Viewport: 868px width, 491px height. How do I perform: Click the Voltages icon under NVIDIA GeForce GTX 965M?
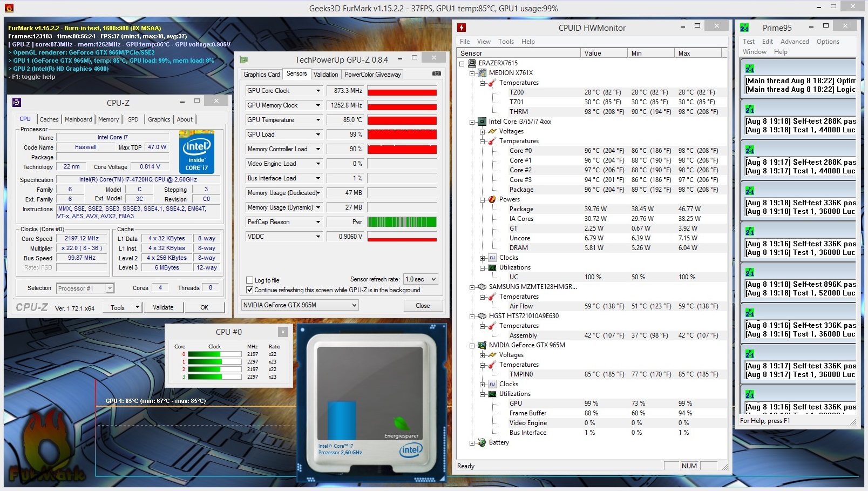tap(492, 355)
